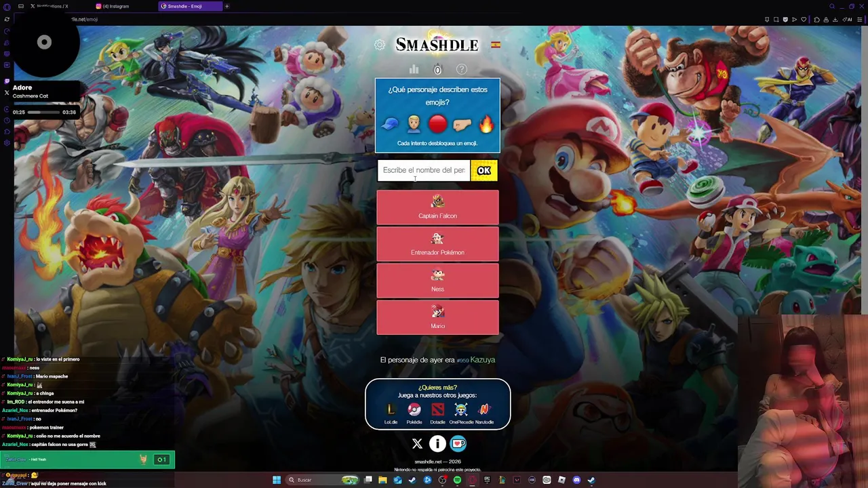
Task: Submit guess with yellow OK button
Action: [484, 171]
